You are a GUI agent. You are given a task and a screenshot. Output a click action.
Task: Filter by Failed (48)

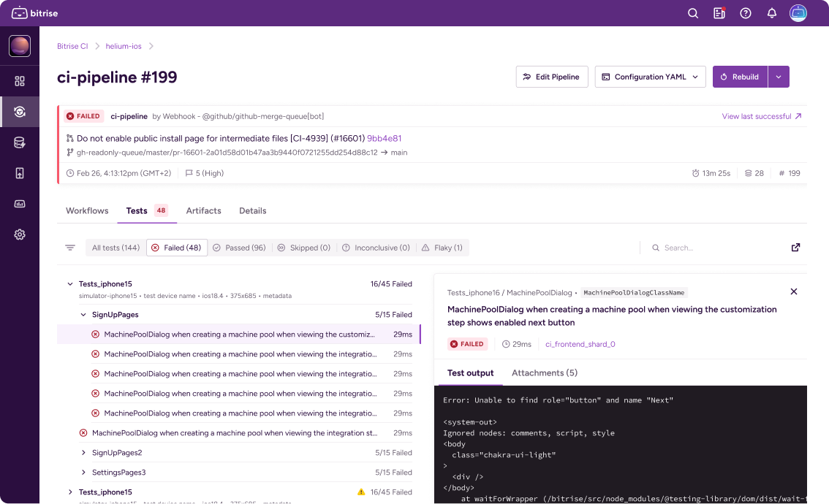(177, 248)
